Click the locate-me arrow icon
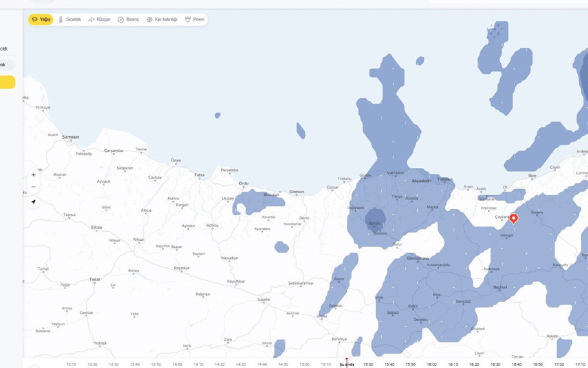 click(34, 202)
